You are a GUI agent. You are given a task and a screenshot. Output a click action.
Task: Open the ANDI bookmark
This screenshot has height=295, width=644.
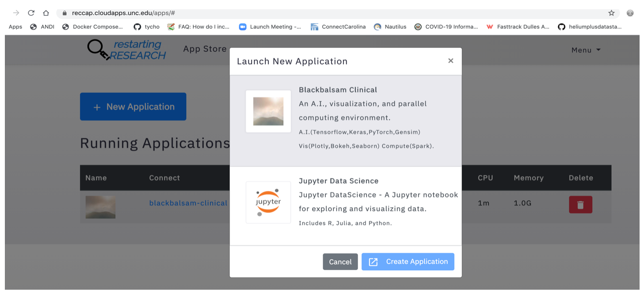coord(42,26)
